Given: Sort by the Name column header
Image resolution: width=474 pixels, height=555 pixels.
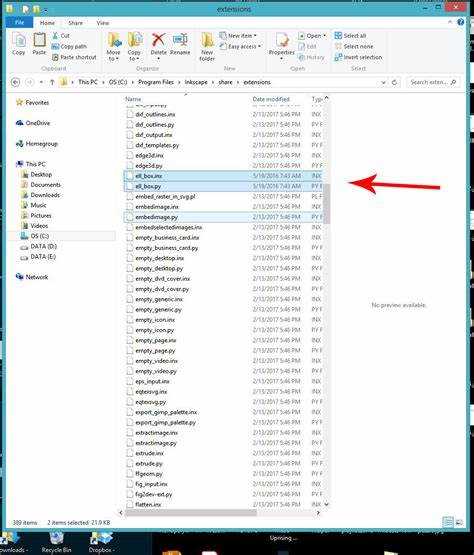Looking at the screenshot, I should tap(133, 99).
